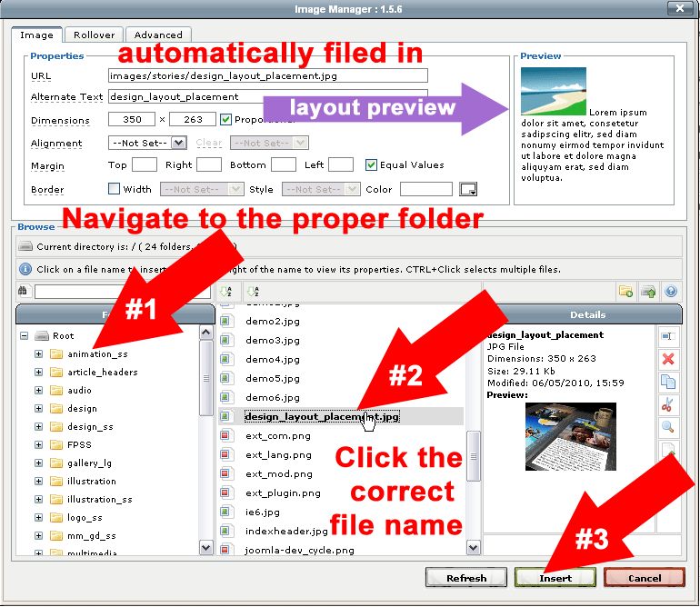700x607 pixels.
Task: Open the border color picker button
Action: click(x=468, y=189)
